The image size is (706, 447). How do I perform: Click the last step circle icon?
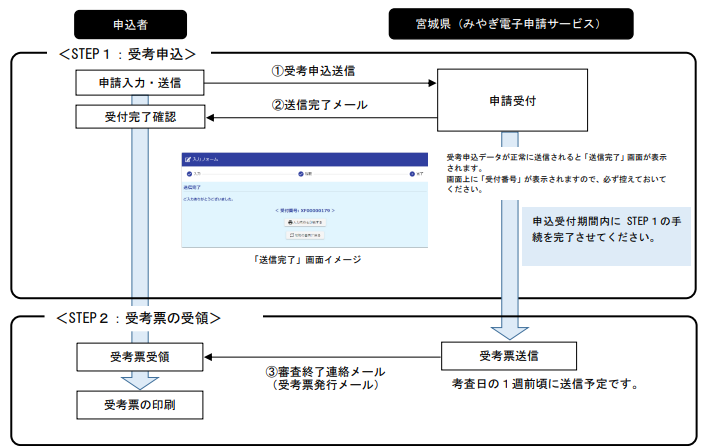click(x=412, y=174)
